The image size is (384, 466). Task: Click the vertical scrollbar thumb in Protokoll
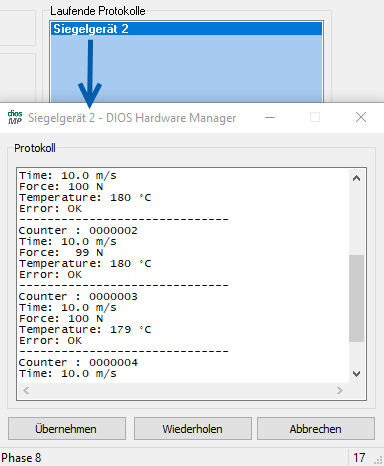pos(356,298)
